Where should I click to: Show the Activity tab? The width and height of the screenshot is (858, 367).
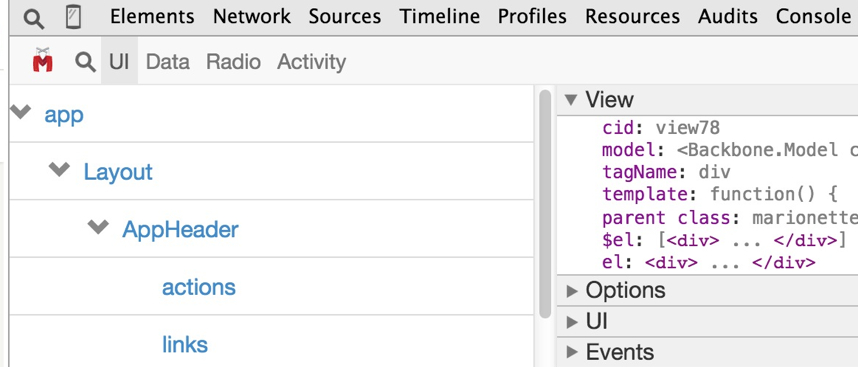pyautogui.click(x=311, y=62)
